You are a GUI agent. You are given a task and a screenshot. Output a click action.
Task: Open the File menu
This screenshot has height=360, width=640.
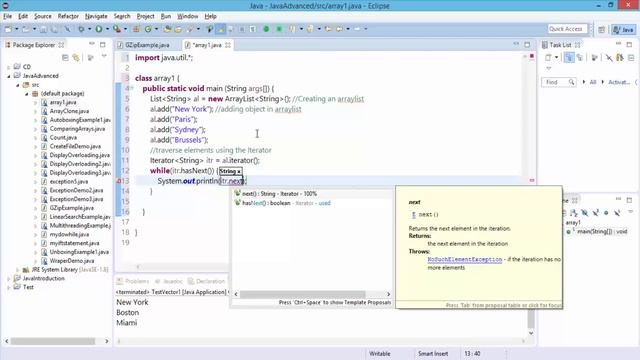tap(7, 16)
